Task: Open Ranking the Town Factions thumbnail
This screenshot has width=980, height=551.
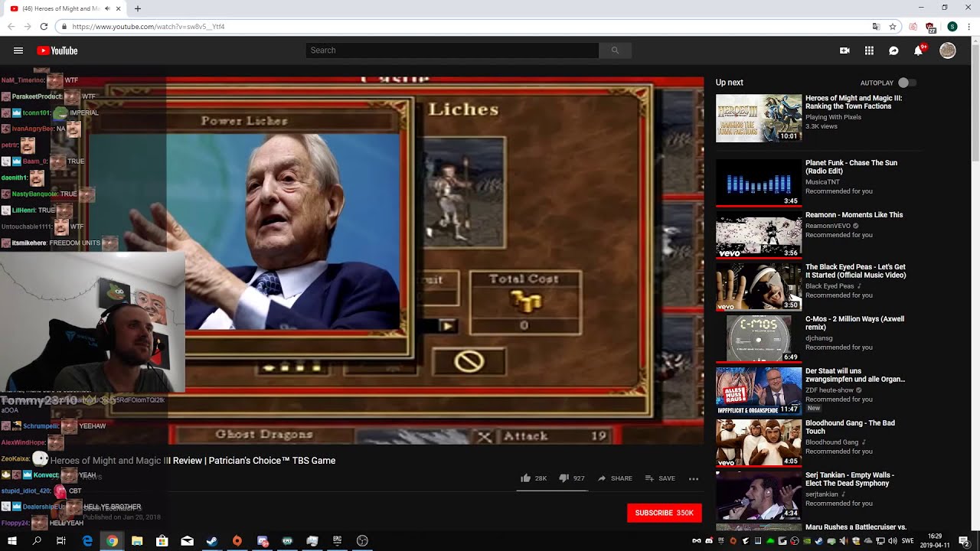Action: [x=759, y=118]
